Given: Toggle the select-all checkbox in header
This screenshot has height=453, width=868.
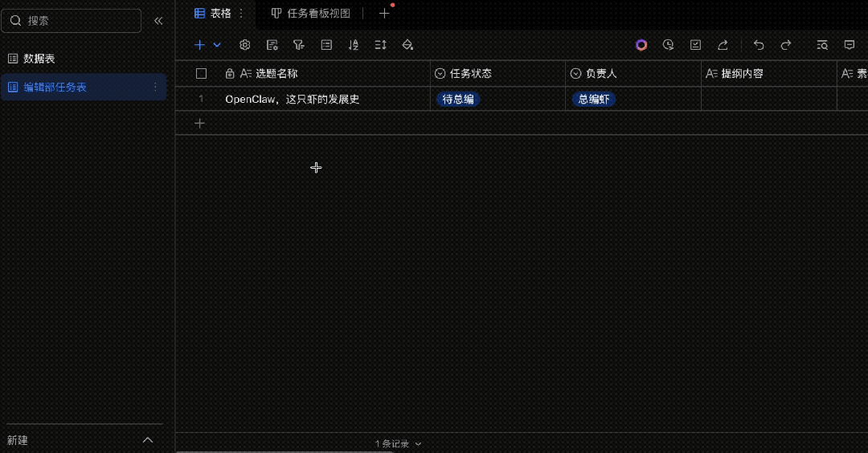Looking at the screenshot, I should (202, 74).
